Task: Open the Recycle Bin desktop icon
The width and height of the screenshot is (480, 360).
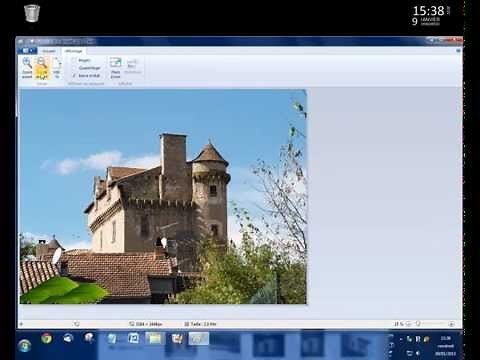Action: (x=32, y=13)
